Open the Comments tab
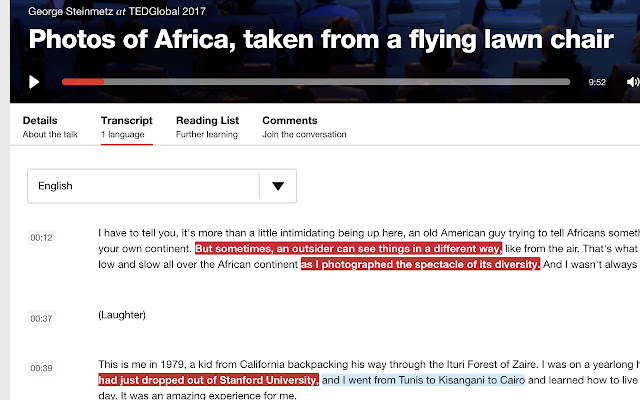Viewport: 640px width, 400px height. [304, 127]
